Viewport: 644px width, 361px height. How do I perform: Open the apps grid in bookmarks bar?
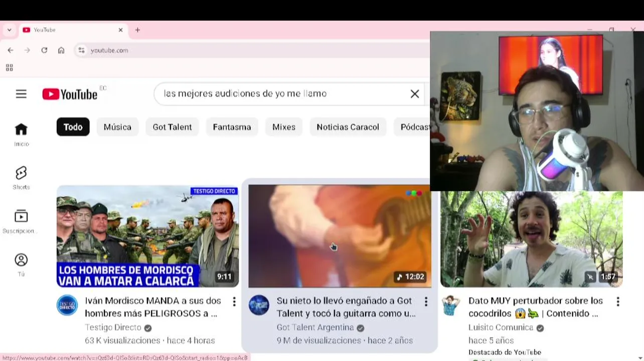[x=9, y=68]
